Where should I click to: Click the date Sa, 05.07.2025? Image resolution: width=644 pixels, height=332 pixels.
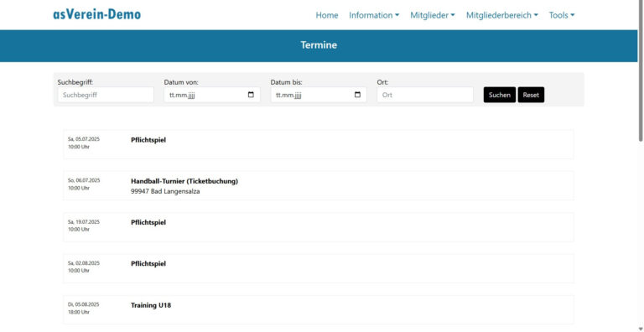coord(84,139)
